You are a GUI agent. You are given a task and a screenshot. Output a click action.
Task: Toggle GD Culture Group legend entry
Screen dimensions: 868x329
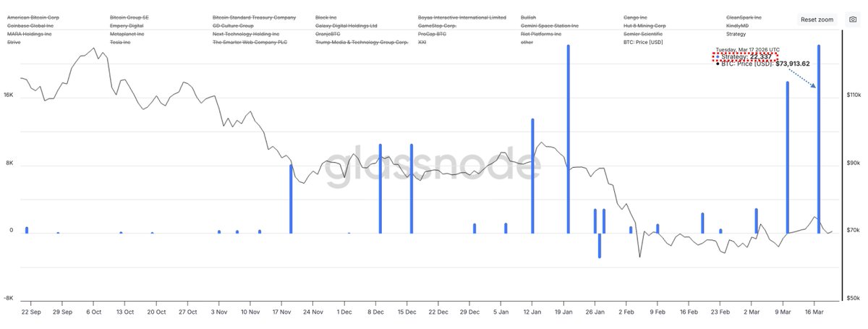point(233,25)
